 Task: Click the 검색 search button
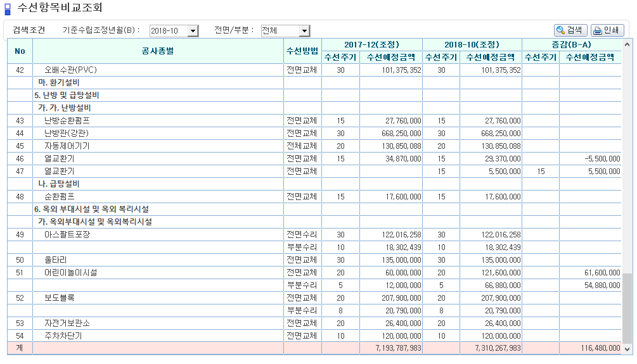[x=570, y=30]
